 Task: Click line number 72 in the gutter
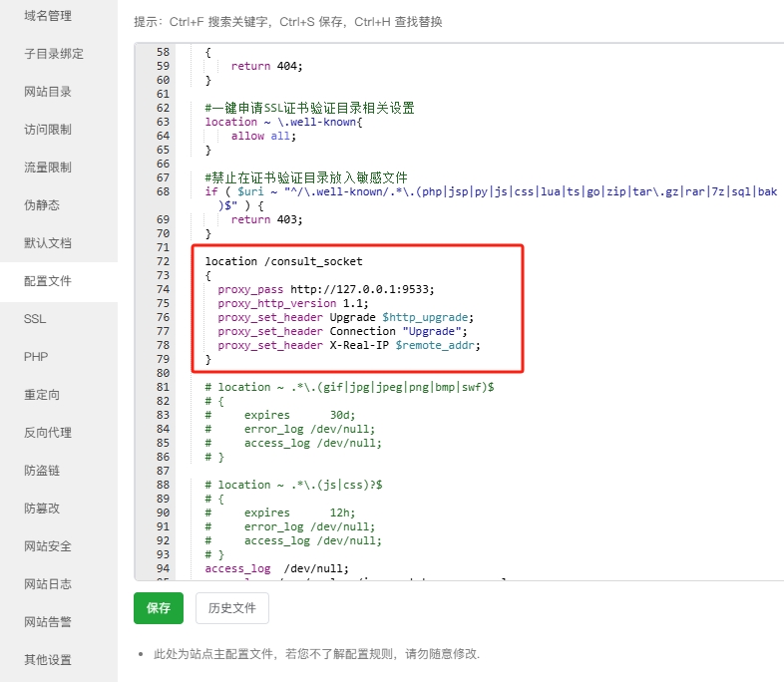(163, 261)
